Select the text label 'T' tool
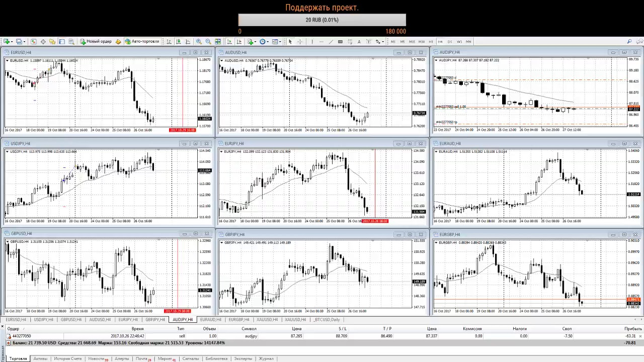 tap(368, 41)
